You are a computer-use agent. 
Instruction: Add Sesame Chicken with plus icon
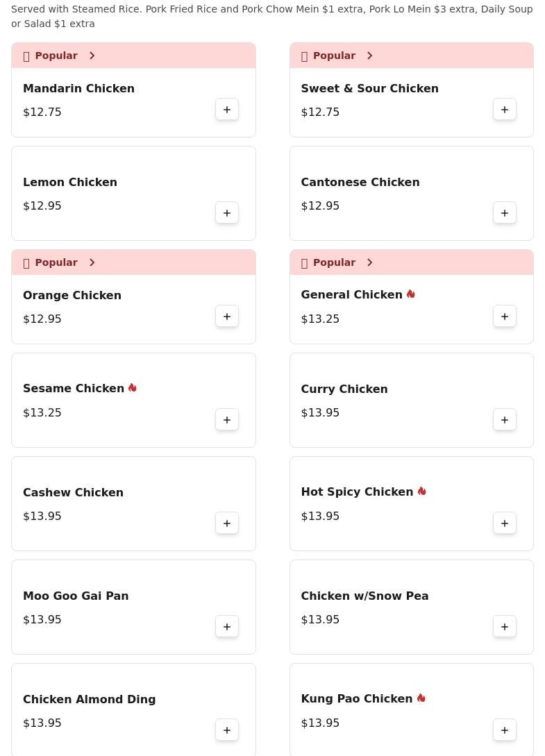click(x=227, y=420)
